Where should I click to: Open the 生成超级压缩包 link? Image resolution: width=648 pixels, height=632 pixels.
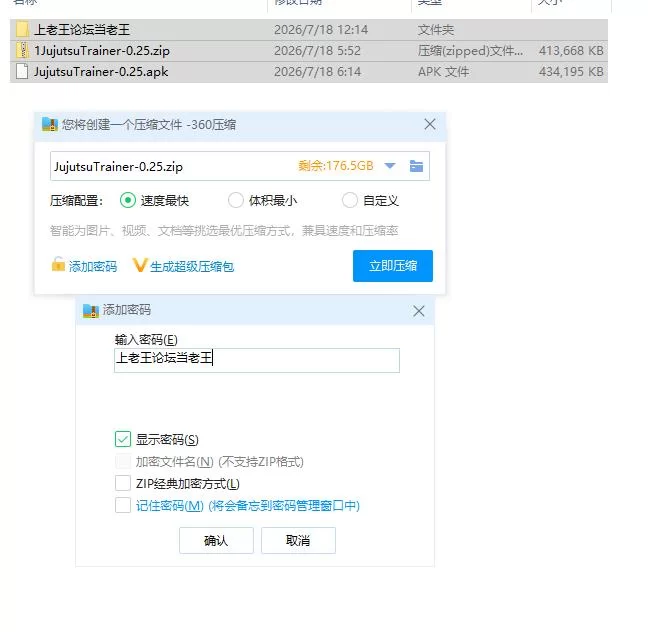click(x=192, y=267)
